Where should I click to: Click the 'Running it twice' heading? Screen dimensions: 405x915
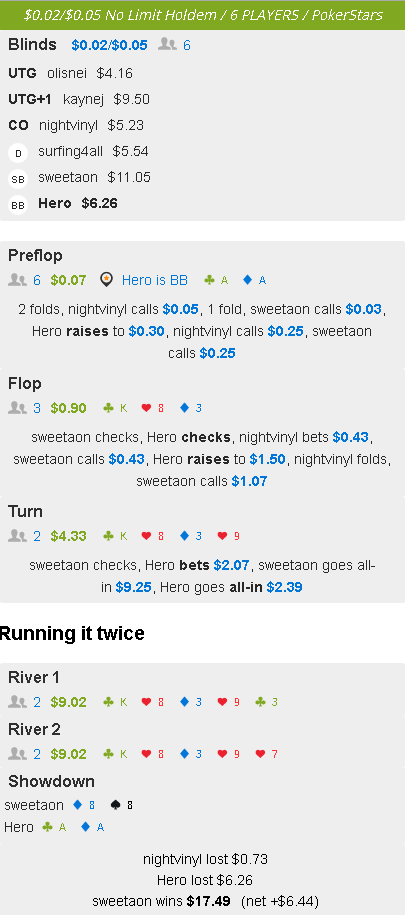[72, 633]
